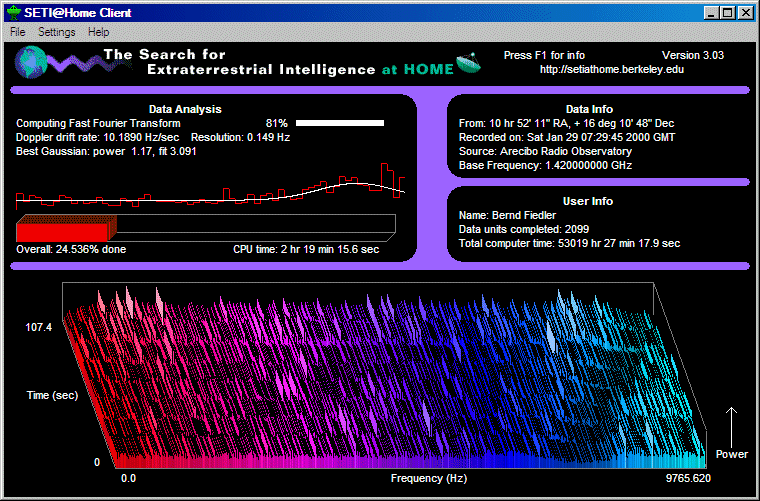Click 'Best Gaussian: power 1.17, fit 3.091'
The width and height of the screenshot is (760, 501).
coord(106,152)
